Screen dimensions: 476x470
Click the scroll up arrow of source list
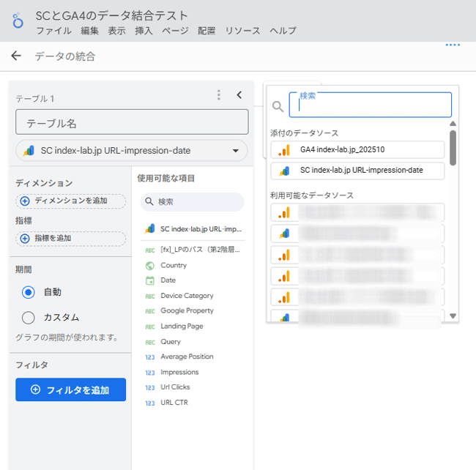(453, 124)
